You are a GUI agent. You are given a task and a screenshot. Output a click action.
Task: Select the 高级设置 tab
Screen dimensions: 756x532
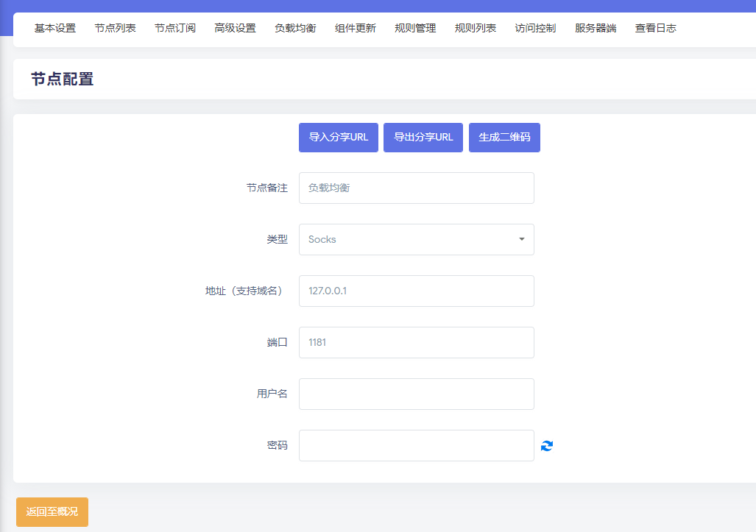tap(236, 29)
